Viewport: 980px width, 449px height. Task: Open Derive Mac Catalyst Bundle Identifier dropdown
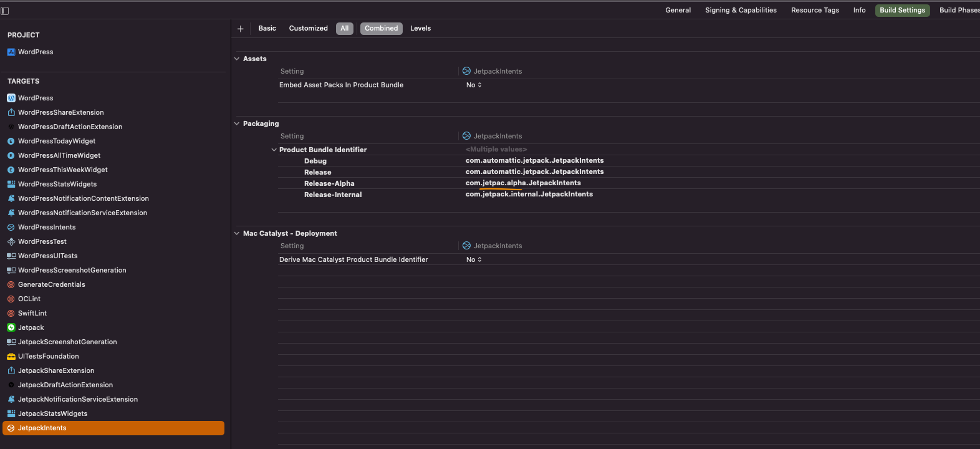[x=474, y=259]
